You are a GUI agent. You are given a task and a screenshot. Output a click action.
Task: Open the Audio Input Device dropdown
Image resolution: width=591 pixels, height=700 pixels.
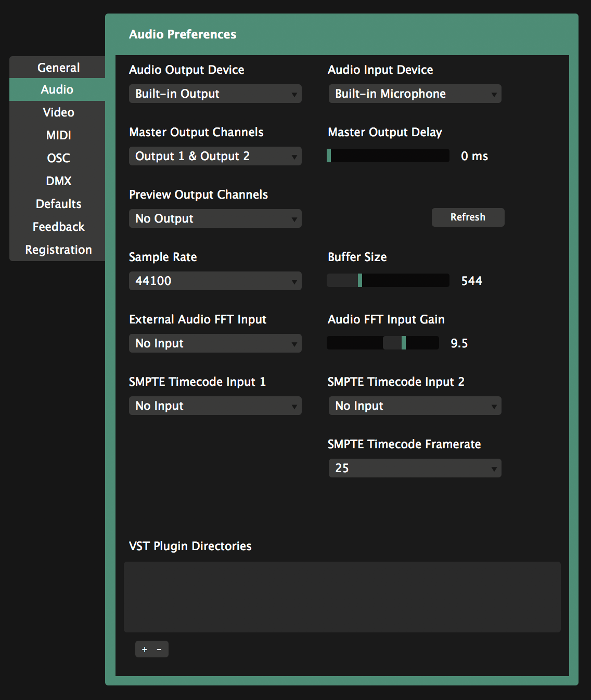coord(415,94)
